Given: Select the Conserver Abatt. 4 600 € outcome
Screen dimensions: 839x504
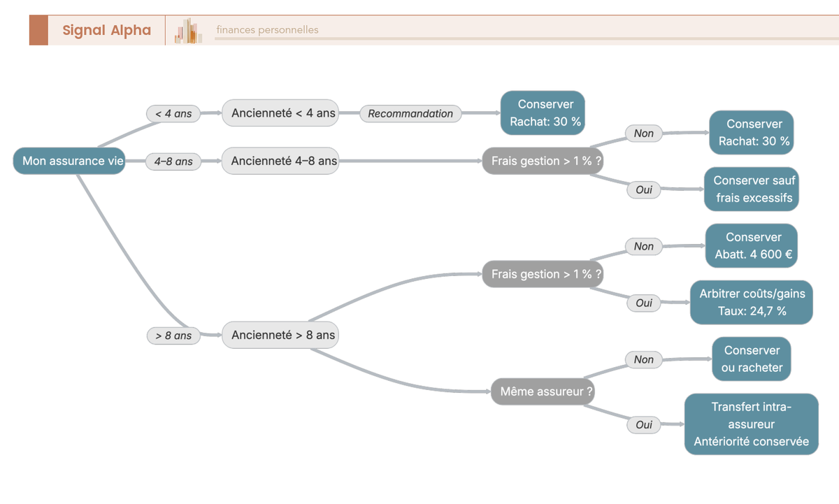Looking at the screenshot, I should [x=752, y=246].
